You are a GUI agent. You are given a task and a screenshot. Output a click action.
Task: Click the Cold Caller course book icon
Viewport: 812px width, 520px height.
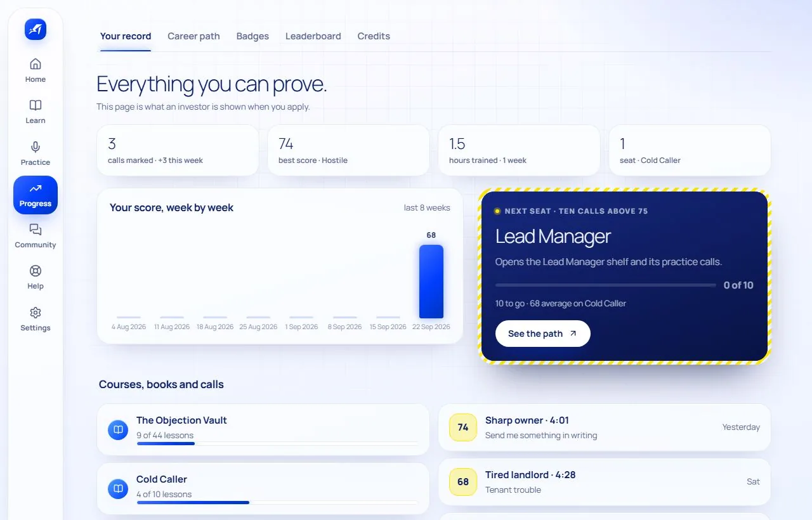pos(118,489)
